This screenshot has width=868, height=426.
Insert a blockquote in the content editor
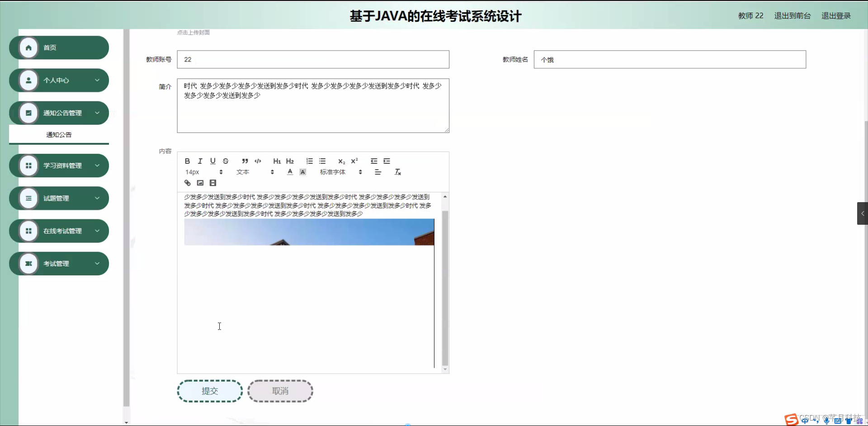click(x=245, y=161)
